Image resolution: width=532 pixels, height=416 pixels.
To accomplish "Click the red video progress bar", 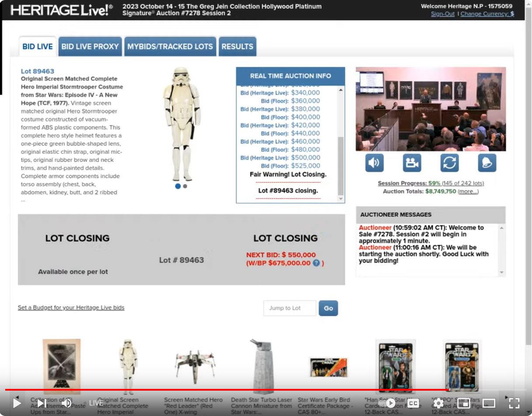I will point(226,389).
